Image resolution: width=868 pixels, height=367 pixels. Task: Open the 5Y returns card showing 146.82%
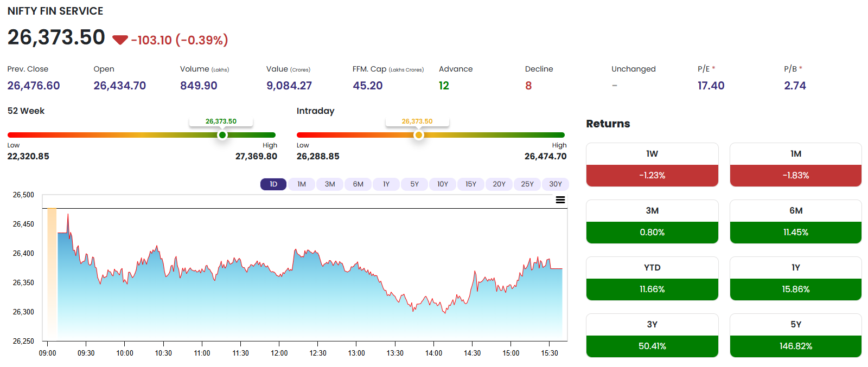pyautogui.click(x=796, y=336)
